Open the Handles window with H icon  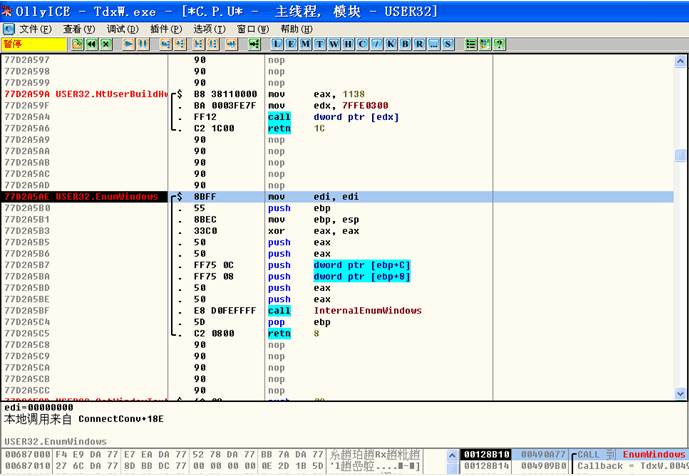click(x=348, y=44)
